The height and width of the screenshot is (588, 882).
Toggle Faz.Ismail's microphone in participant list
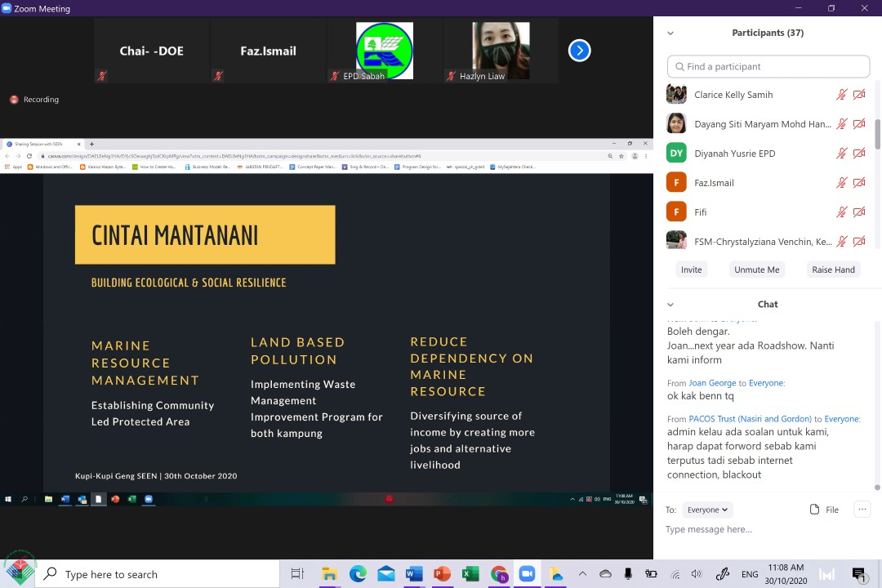tap(841, 182)
